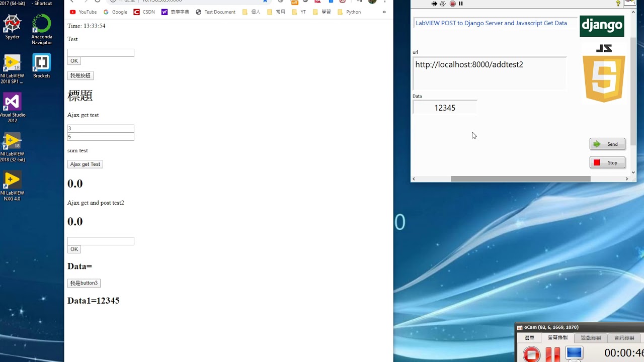Click the oCam red stop recording button

coord(531,353)
